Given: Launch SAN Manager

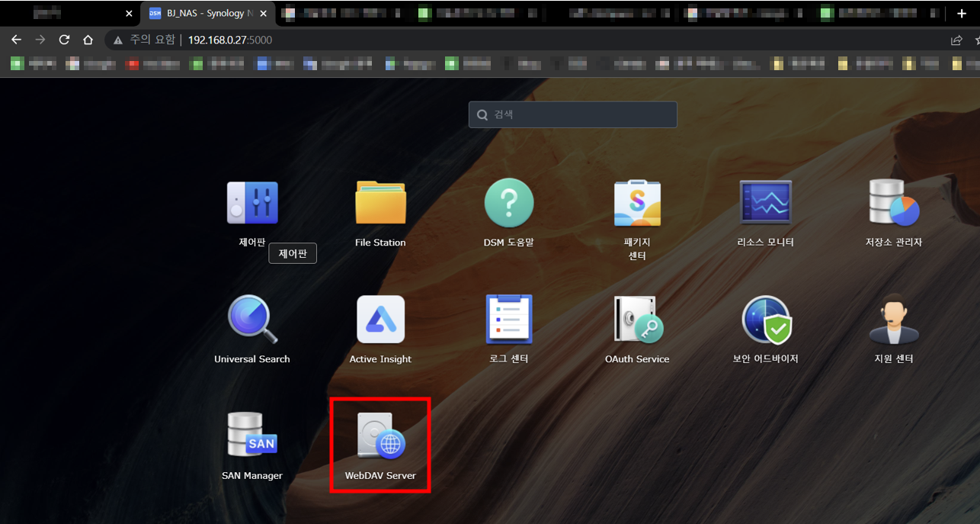Looking at the screenshot, I should tap(252, 435).
